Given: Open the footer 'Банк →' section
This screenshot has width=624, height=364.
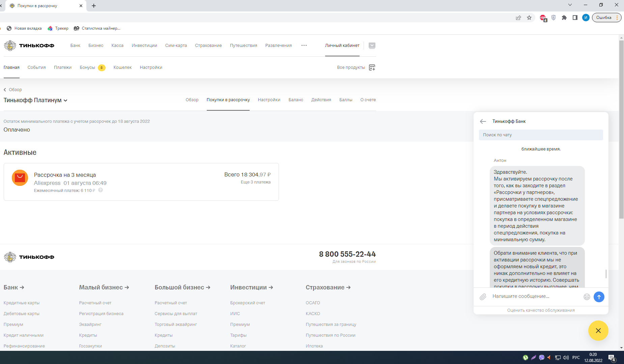Looking at the screenshot, I should coord(14,287).
